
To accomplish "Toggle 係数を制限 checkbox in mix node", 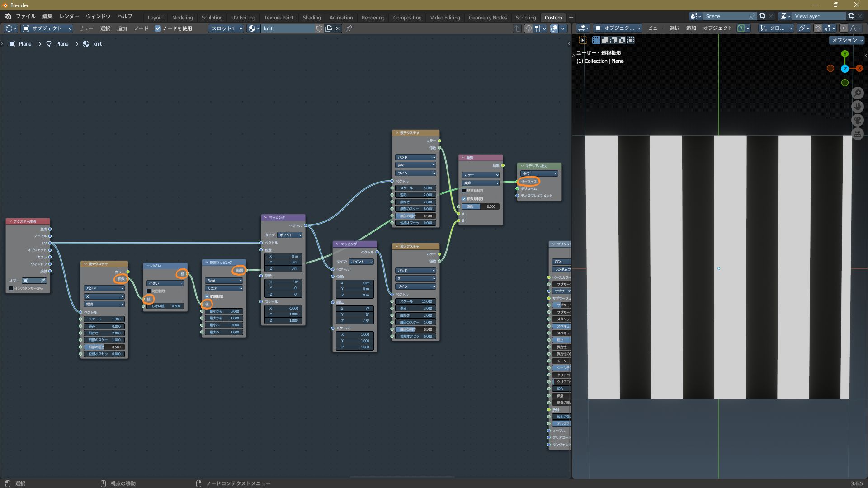I will (x=464, y=199).
